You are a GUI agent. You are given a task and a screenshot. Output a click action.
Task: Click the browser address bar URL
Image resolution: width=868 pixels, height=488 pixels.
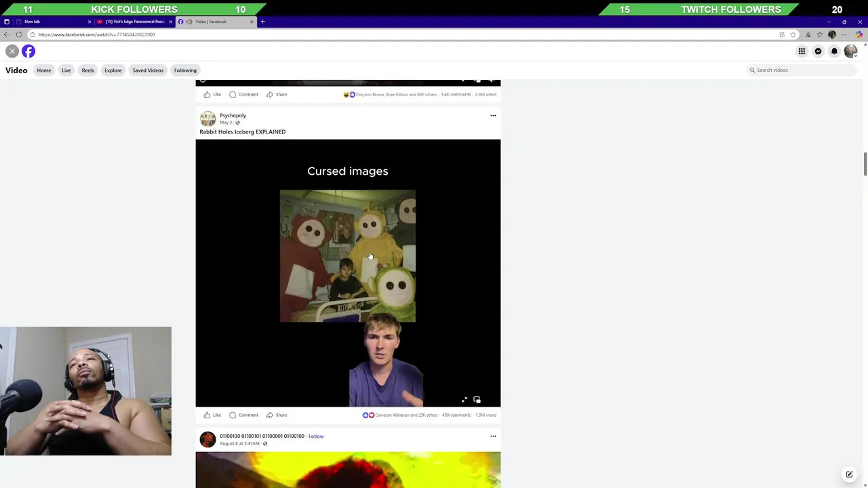[x=97, y=35]
